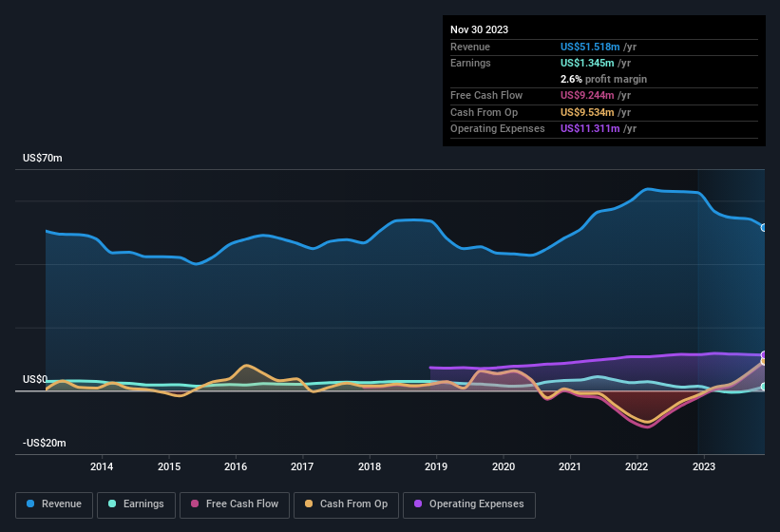Click the 2016 x-axis label
The height and width of the screenshot is (532, 780).
[236, 466]
